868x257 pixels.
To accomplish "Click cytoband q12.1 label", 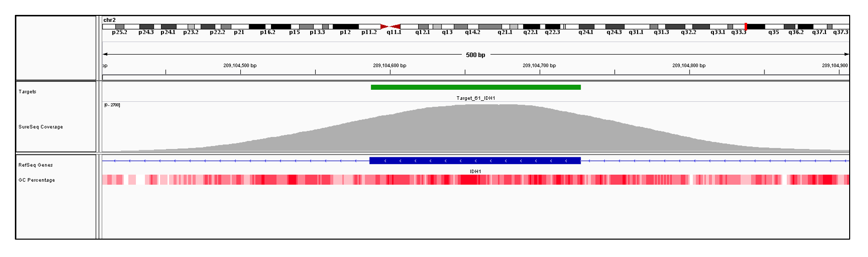I will coord(423,32).
